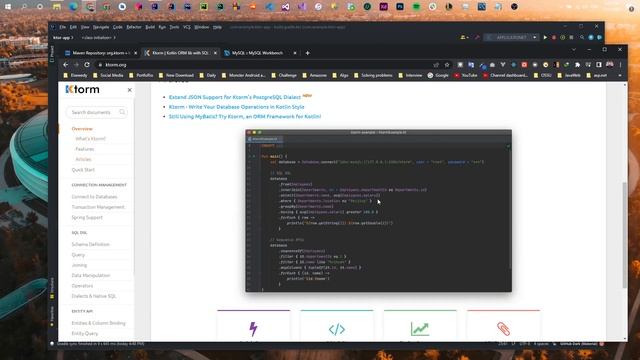Open IntelliJ Refactor menu
This screenshot has width=640, height=360.
(x=133, y=27)
